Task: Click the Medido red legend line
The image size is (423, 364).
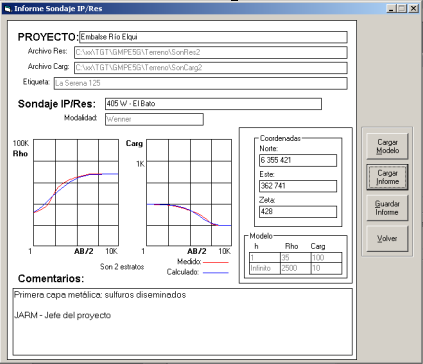Action: pyautogui.click(x=216, y=262)
